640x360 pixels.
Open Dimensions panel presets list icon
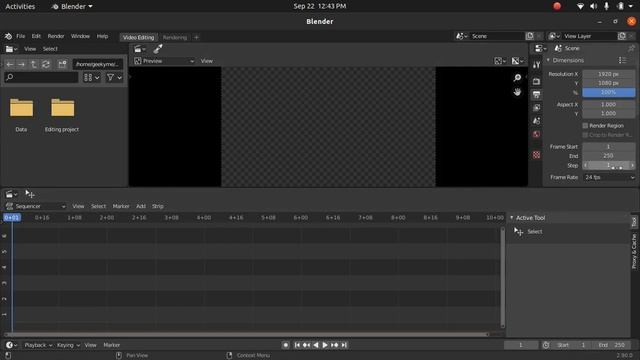pyautogui.click(x=622, y=60)
